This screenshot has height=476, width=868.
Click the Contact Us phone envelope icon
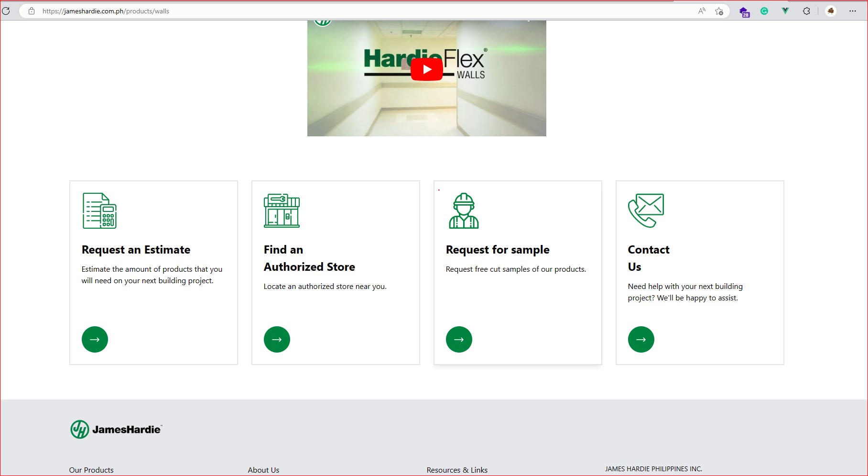[x=646, y=210]
